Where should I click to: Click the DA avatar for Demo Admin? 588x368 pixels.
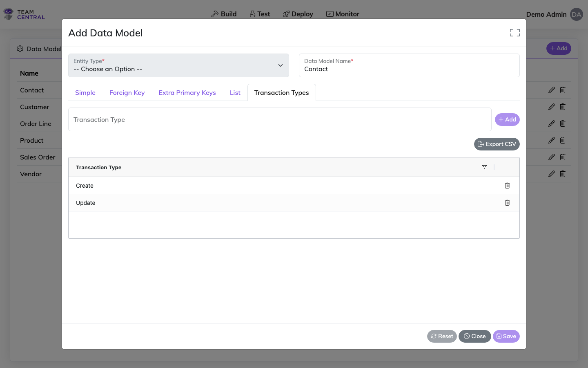click(x=576, y=14)
